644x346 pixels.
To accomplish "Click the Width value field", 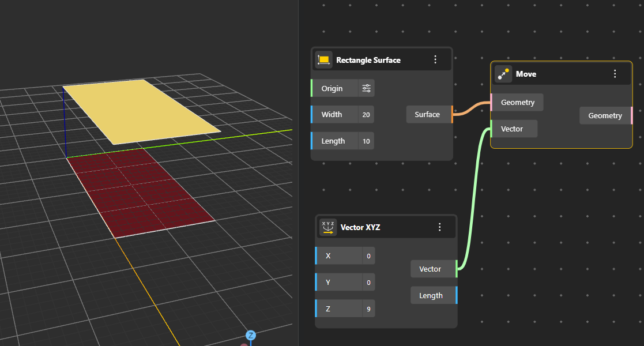I will 366,115.
